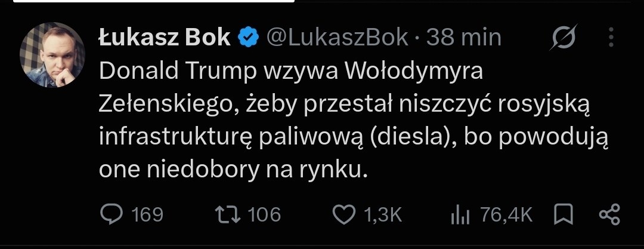Click the 1,3K likes count

click(383, 215)
